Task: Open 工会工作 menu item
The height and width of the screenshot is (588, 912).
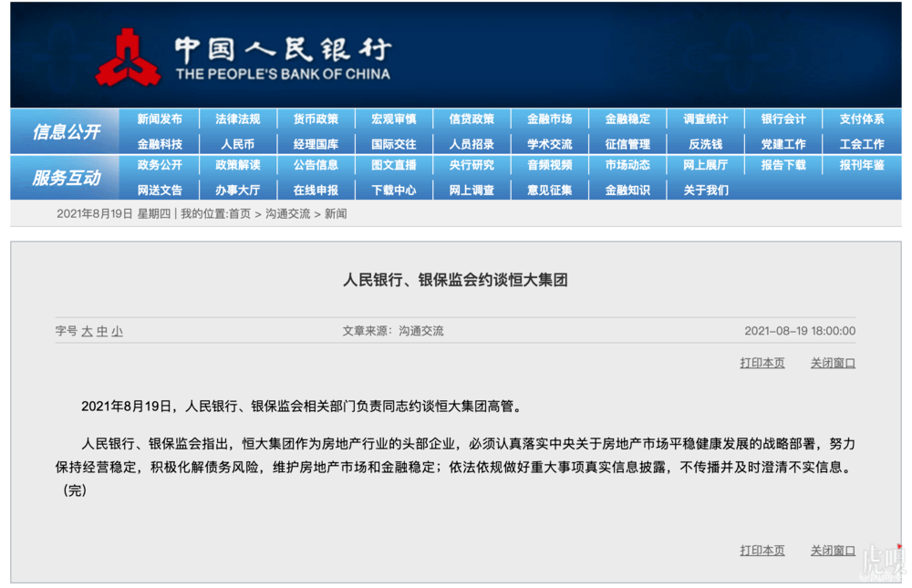Action: (862, 144)
